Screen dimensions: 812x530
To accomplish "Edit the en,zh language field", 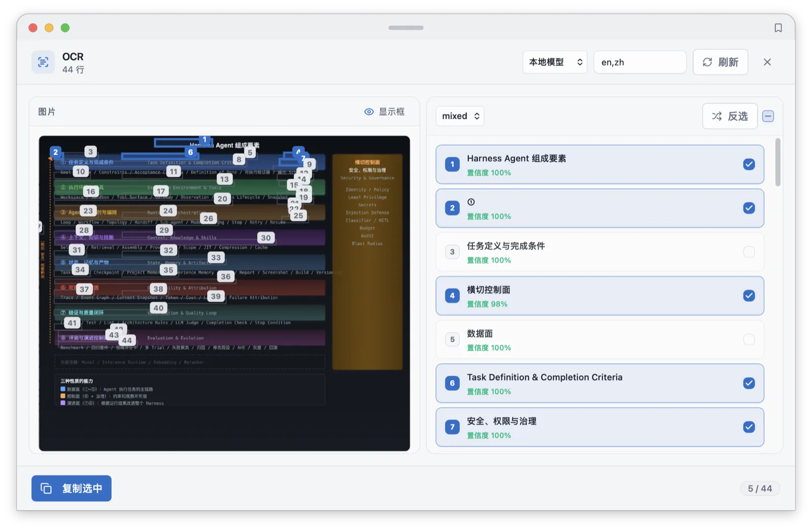I will (x=640, y=62).
